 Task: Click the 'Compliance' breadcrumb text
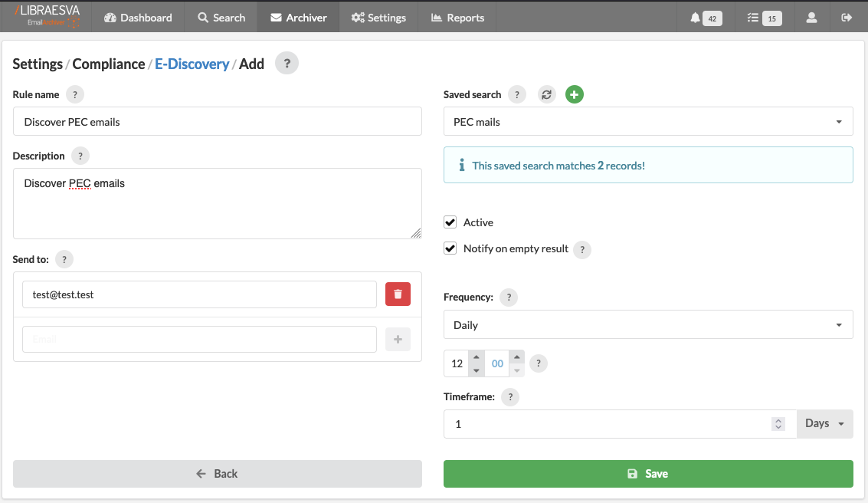coord(109,64)
